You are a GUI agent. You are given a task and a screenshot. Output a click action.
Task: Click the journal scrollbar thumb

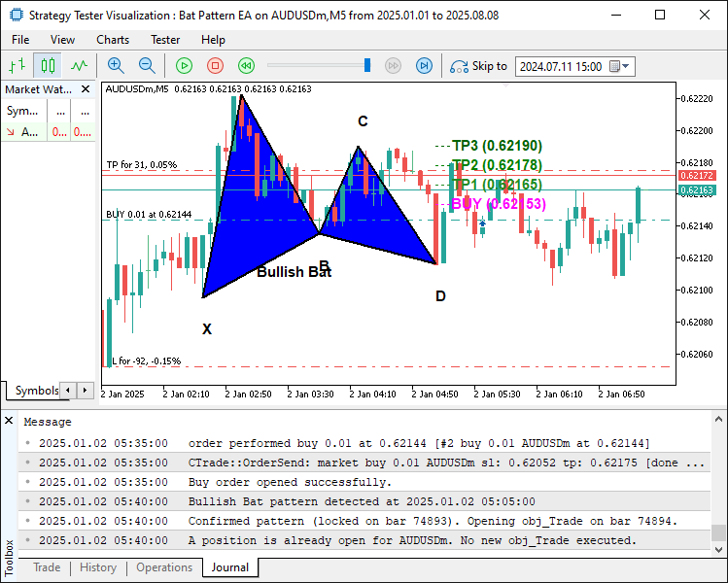pos(718,532)
